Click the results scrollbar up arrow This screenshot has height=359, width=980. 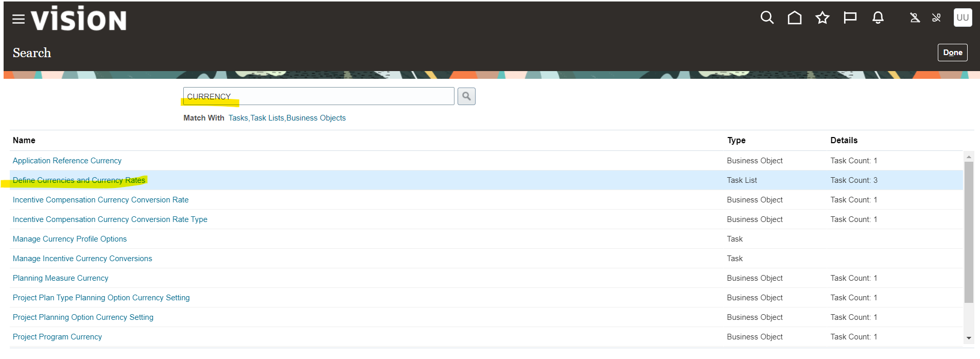(969, 157)
